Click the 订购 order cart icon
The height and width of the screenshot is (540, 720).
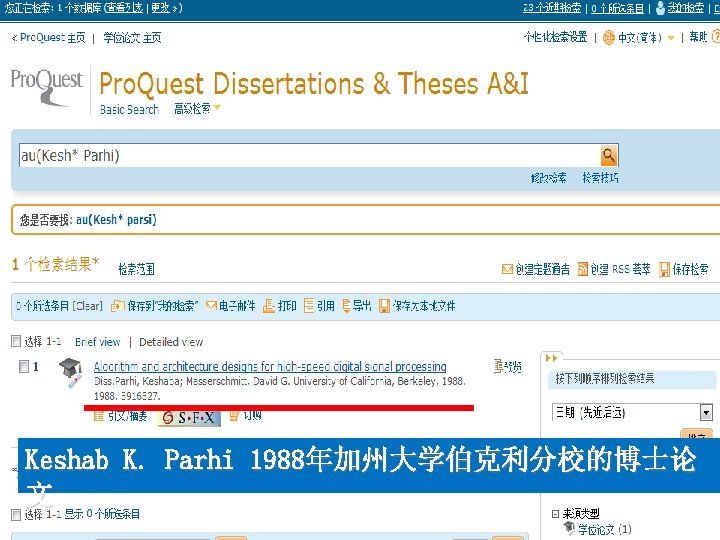234,416
